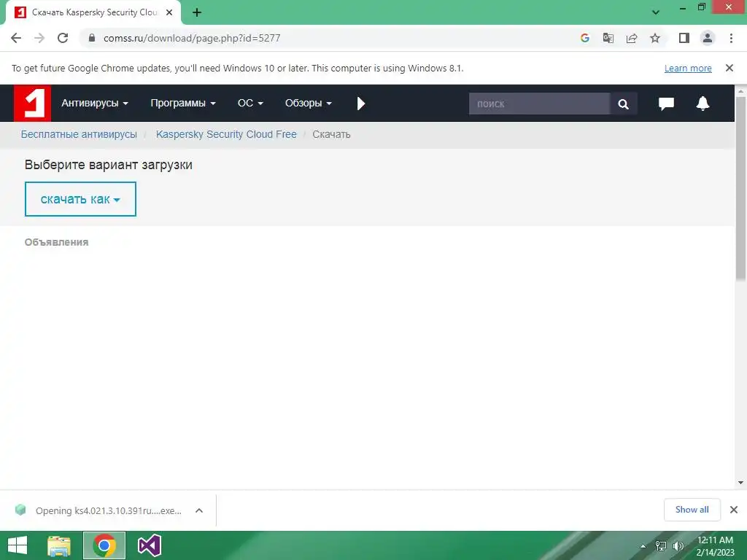Click the red Comss logo
The image size is (747, 560).
pos(32,104)
